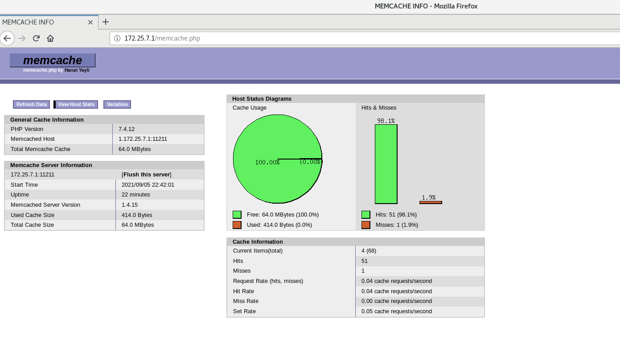Select Set Rate value 0.05 cache requests/second
The height and width of the screenshot is (364, 620).
(x=397, y=311)
